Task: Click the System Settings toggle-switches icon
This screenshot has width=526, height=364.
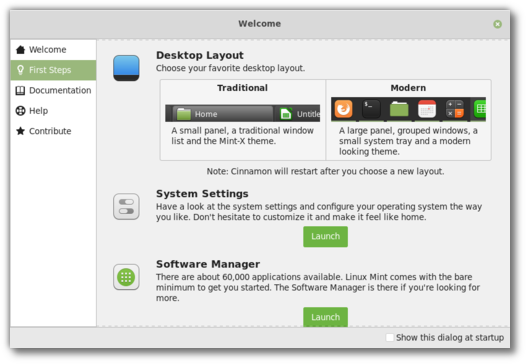Action: coord(126,206)
